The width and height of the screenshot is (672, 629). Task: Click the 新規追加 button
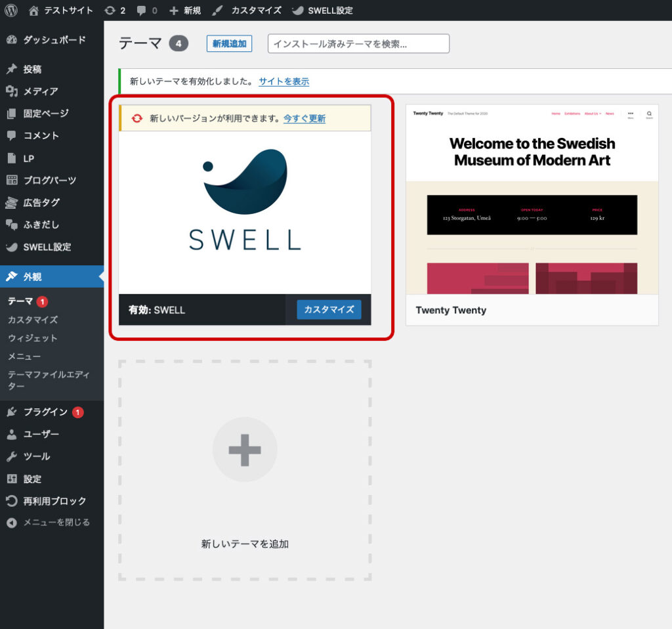pyautogui.click(x=229, y=44)
